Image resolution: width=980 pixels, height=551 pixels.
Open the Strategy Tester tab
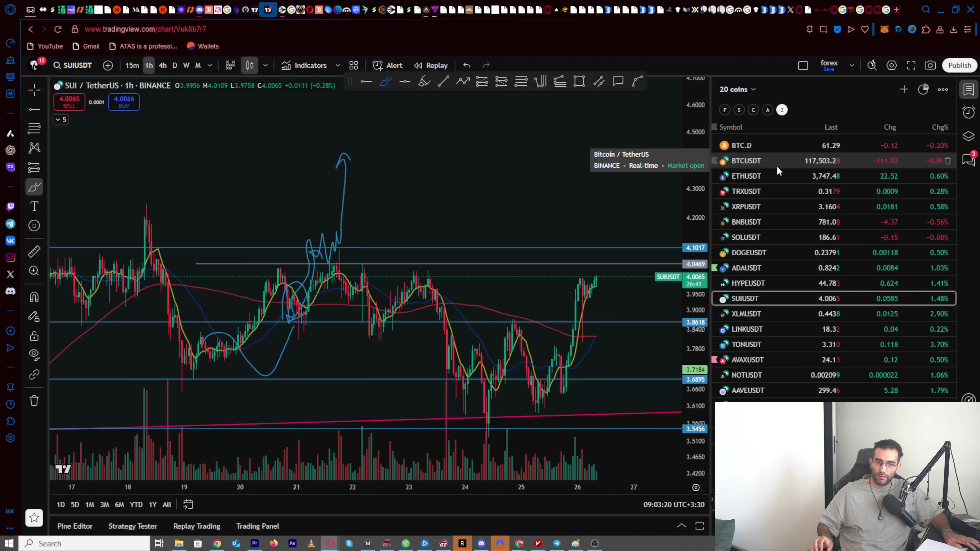pos(133,526)
